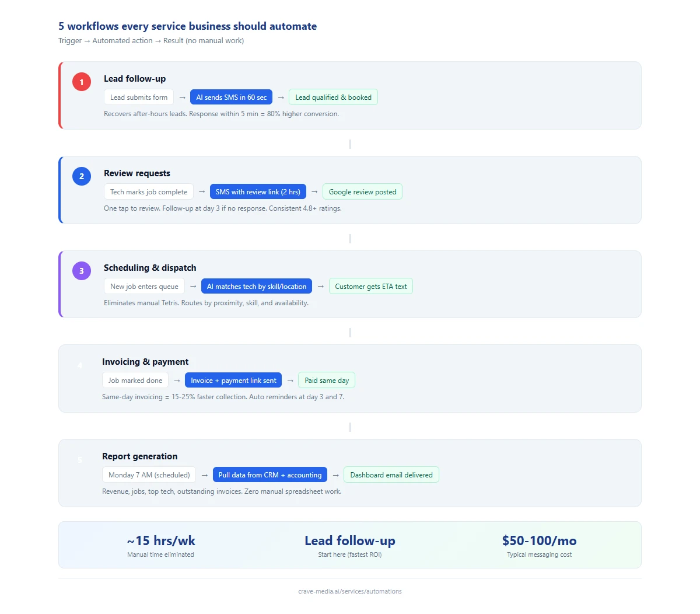Select the 'New job enters queue' trigger
The width and height of the screenshot is (700, 614).
click(x=144, y=287)
